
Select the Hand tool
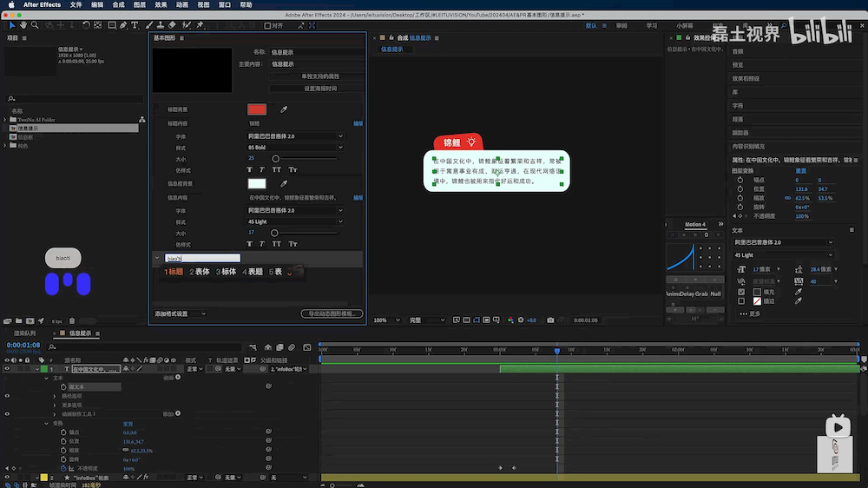click(23, 25)
